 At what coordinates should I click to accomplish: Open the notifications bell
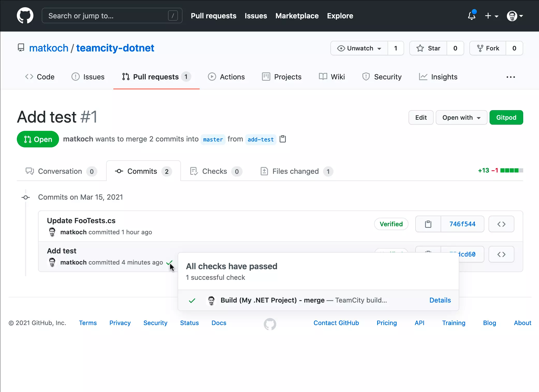[x=472, y=16]
